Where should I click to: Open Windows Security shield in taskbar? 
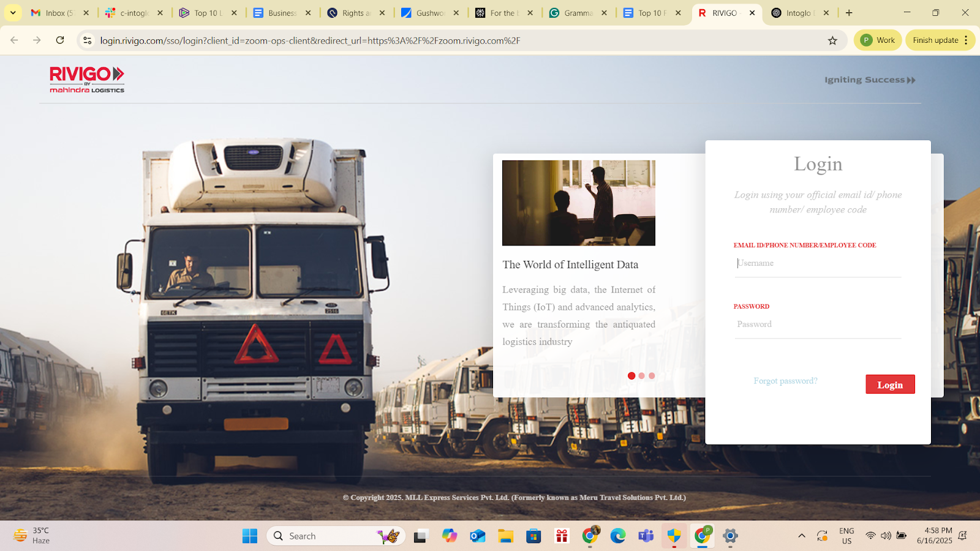coord(674,536)
